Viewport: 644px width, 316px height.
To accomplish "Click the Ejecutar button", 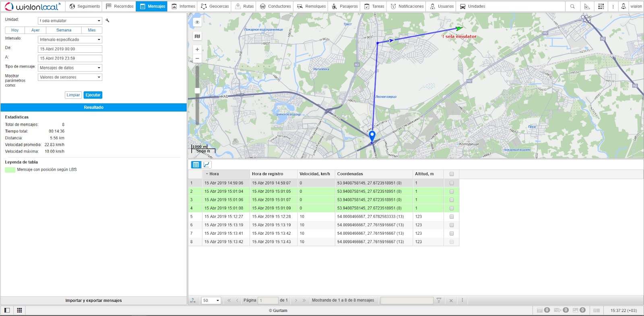I will click(x=93, y=95).
